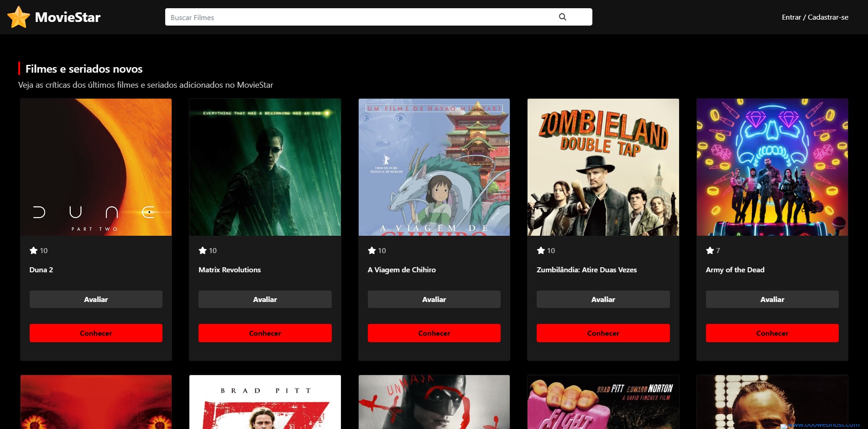Click the A Viagem de Chihiro title text

[x=402, y=270]
